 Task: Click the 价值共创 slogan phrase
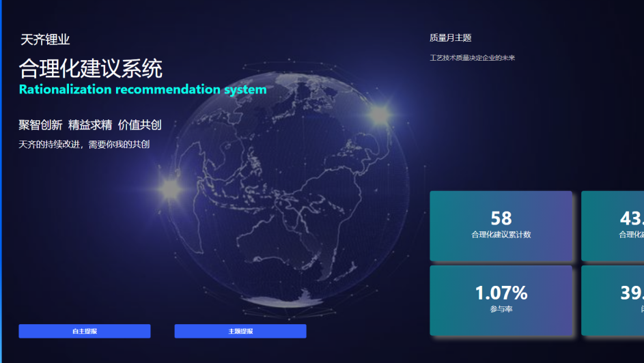pyautogui.click(x=139, y=125)
